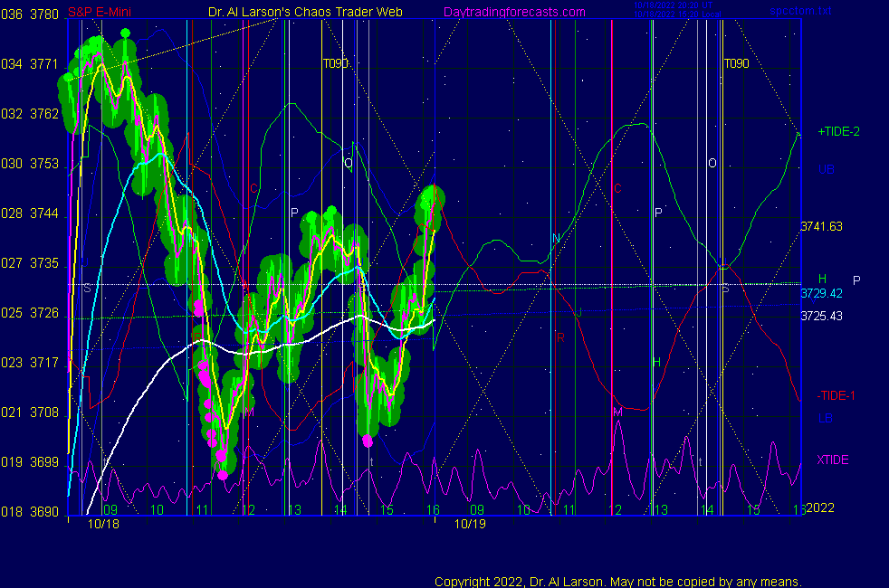Image resolution: width=889 pixels, height=588 pixels.
Task: Click the "019 3699" price axis label
Action: click(30, 462)
